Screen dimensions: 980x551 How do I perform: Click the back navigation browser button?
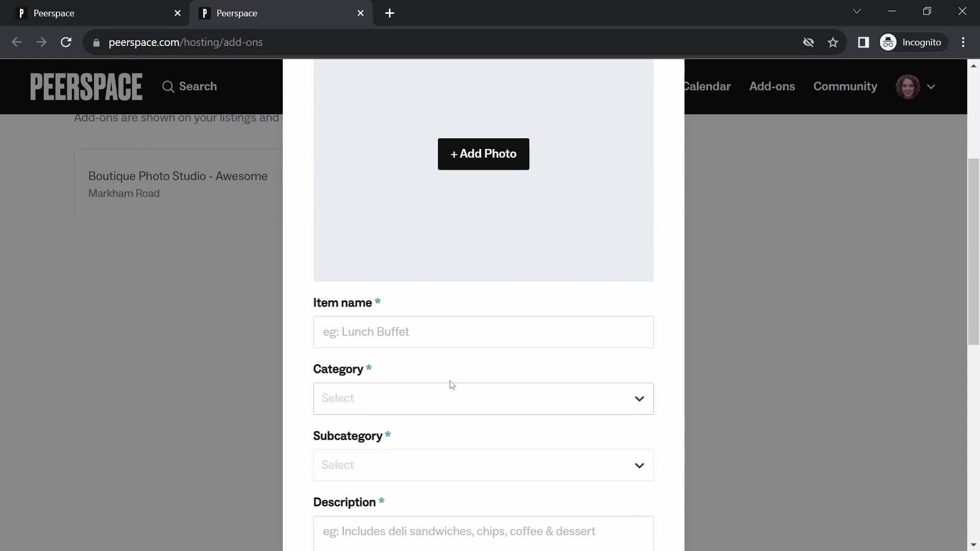tap(17, 42)
